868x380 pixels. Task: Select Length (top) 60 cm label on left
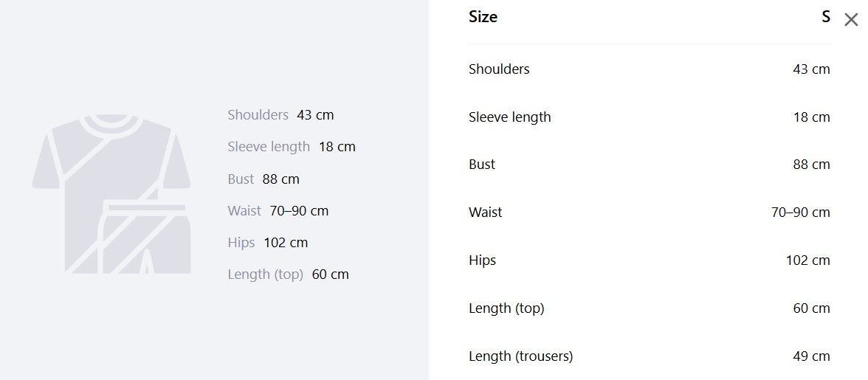coord(288,274)
